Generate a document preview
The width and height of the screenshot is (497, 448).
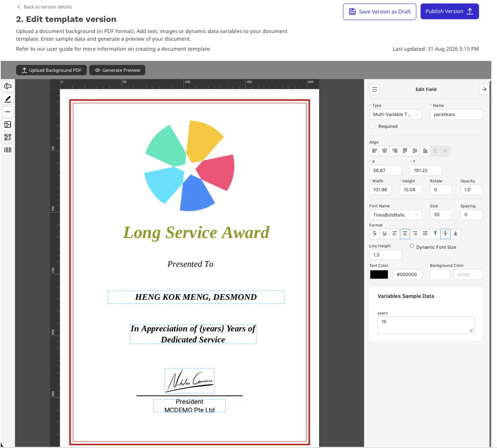[117, 70]
